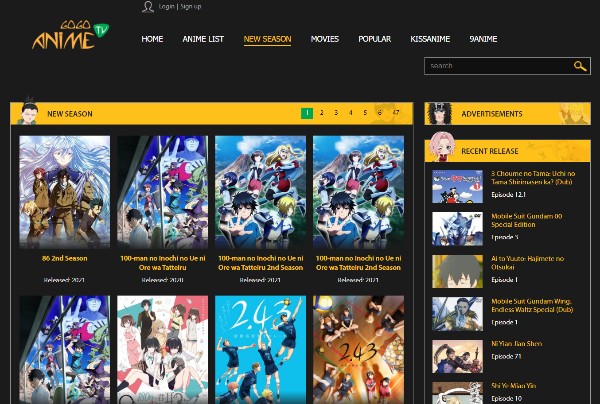Image resolution: width=600 pixels, height=404 pixels.
Task: Open the MOVIES menu item
Action: click(325, 39)
